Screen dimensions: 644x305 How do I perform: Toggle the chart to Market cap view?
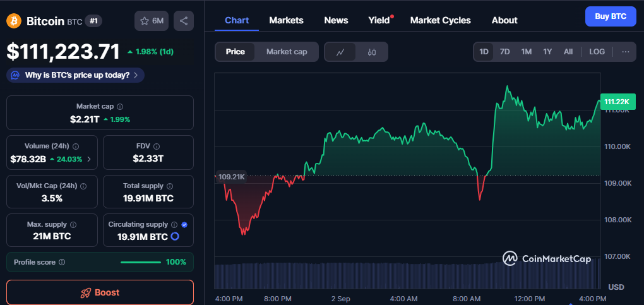click(287, 52)
